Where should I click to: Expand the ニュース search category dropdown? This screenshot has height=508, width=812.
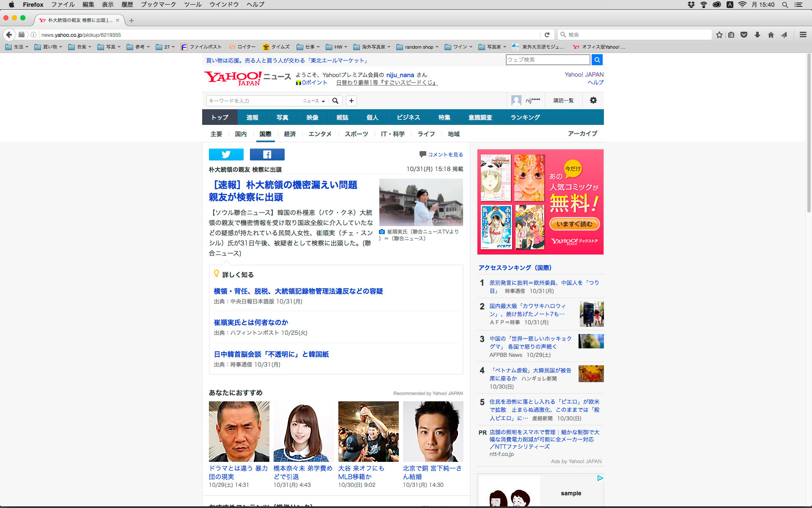point(314,101)
